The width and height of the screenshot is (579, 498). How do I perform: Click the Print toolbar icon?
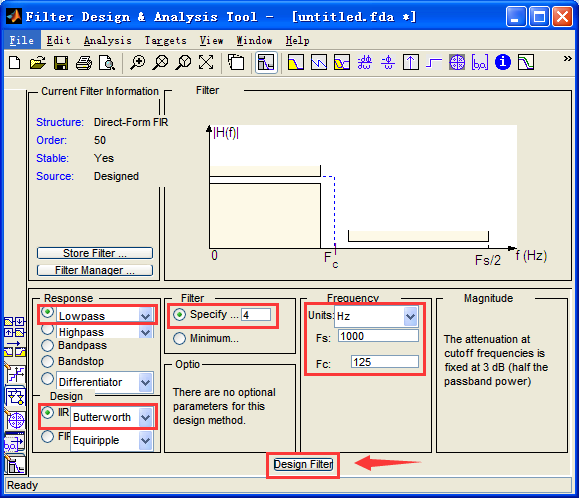pyautogui.click(x=84, y=62)
